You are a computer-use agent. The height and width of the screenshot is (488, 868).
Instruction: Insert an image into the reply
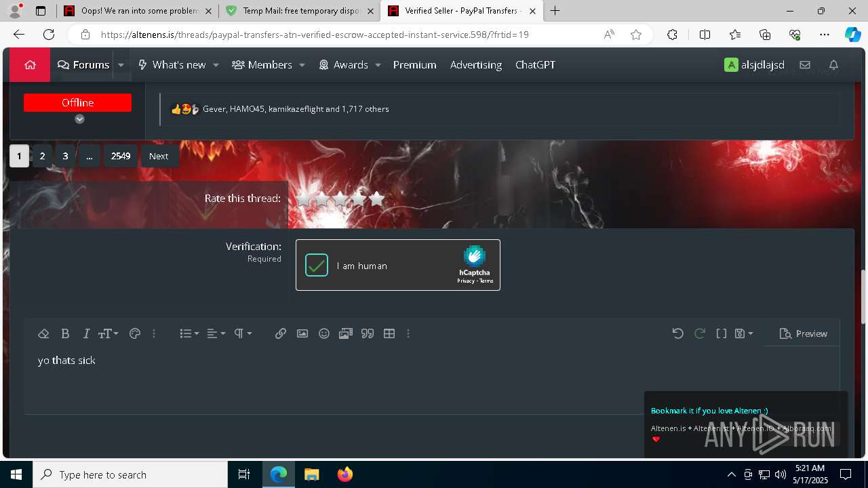click(x=302, y=333)
